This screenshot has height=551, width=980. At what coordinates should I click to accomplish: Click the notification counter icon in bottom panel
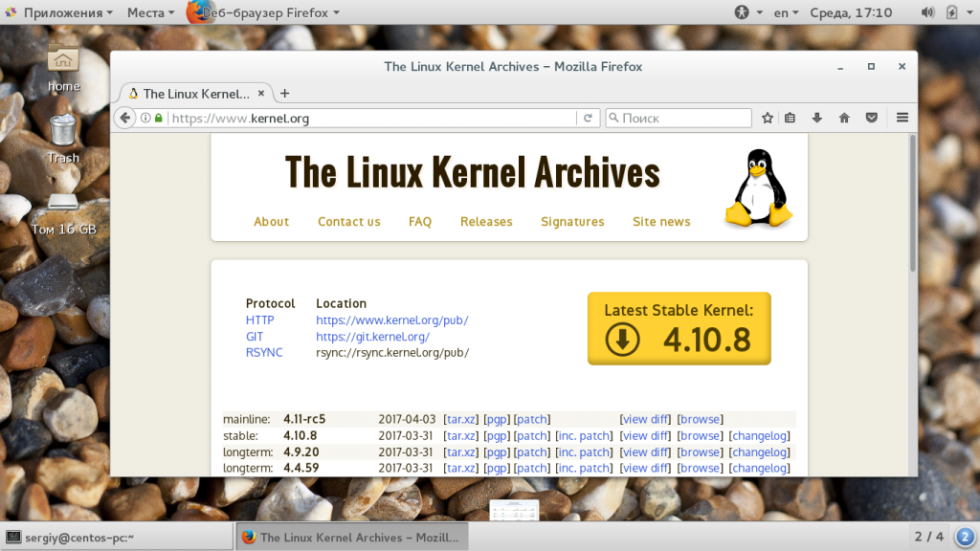[965, 537]
